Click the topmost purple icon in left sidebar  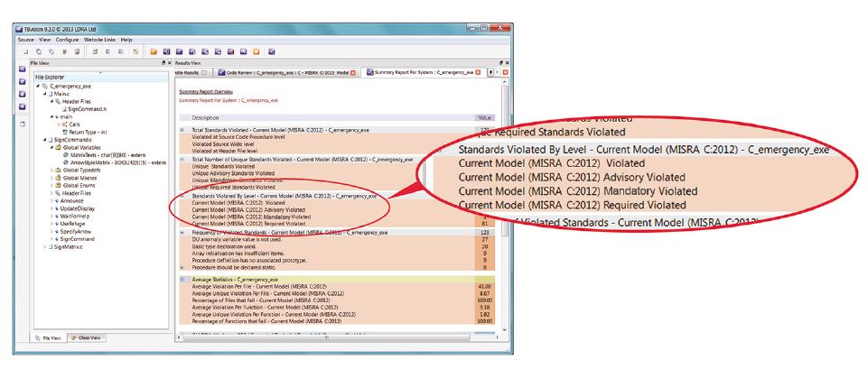tap(23, 69)
